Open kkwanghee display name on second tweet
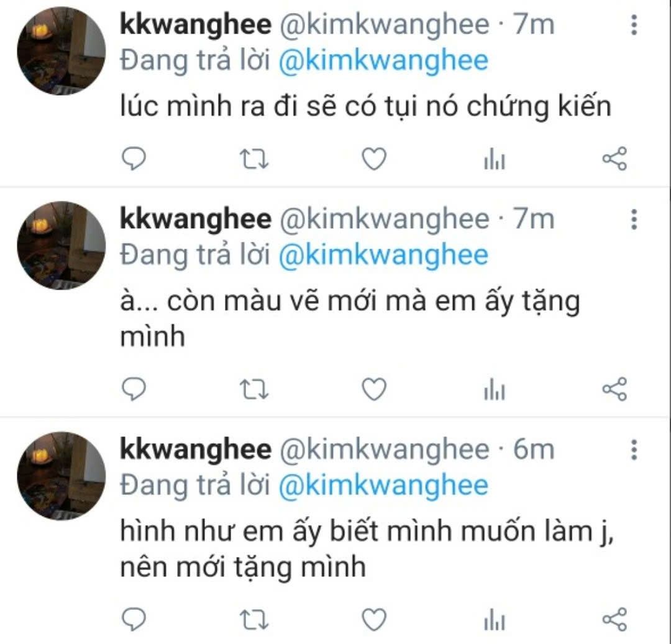Viewport: 671px width, 644px height. (196, 219)
